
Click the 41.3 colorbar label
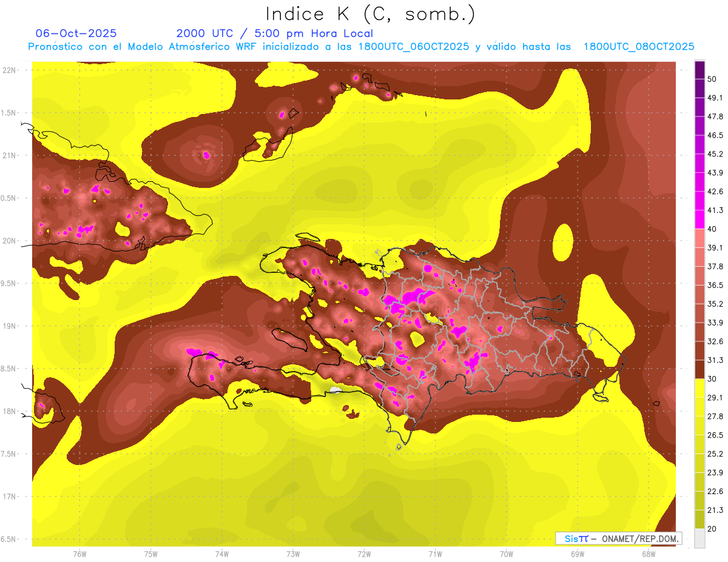pos(715,210)
